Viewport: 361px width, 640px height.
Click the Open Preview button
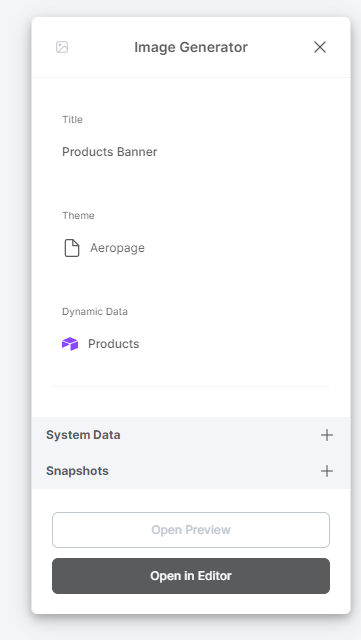(191, 530)
